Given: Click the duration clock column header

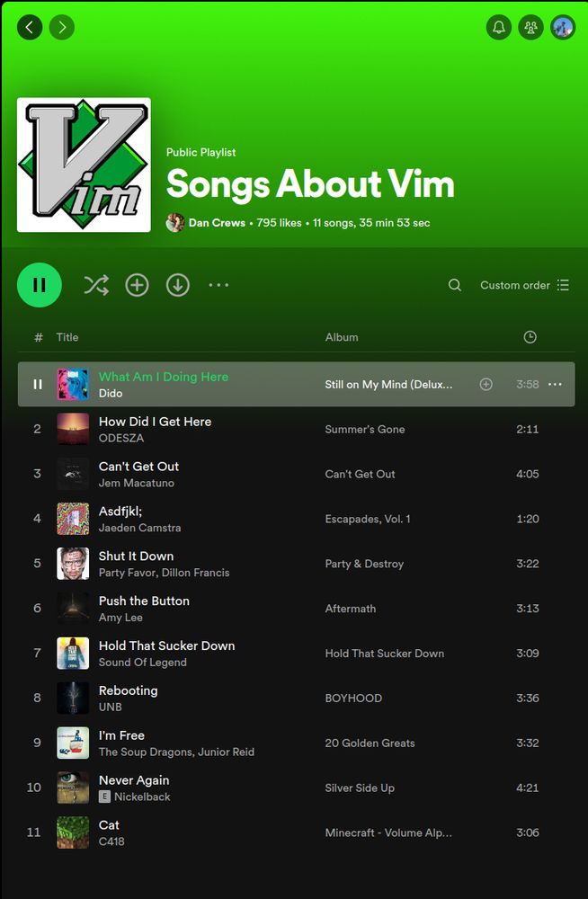Looking at the screenshot, I should click(x=530, y=337).
